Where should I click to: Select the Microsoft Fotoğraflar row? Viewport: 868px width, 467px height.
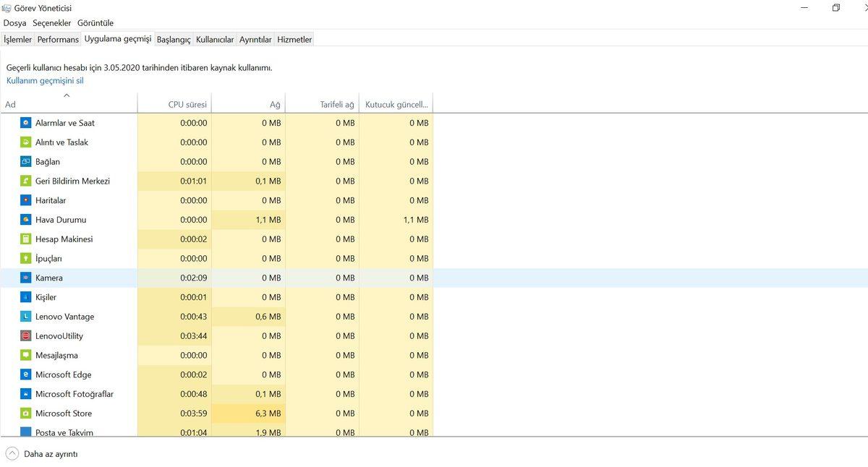coord(75,394)
